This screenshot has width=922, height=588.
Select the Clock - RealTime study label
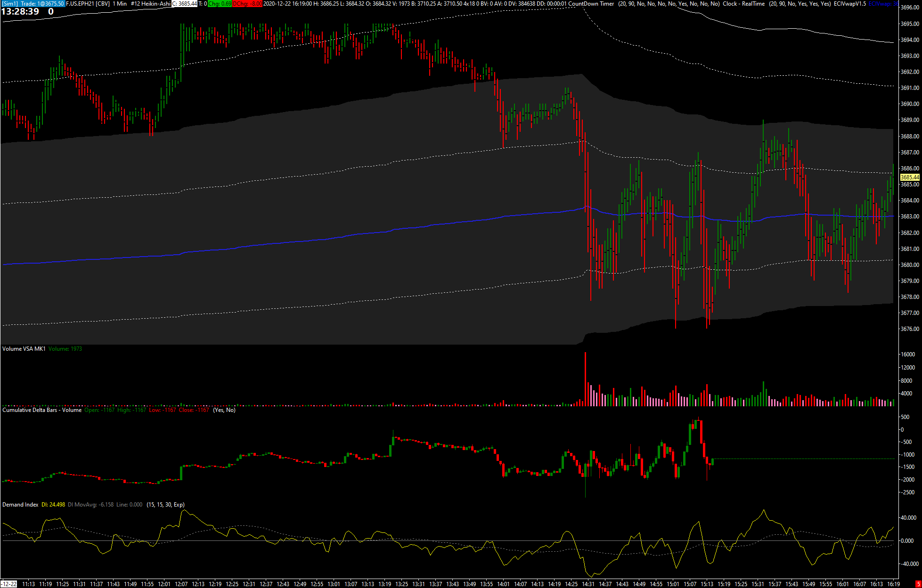pos(743,4)
